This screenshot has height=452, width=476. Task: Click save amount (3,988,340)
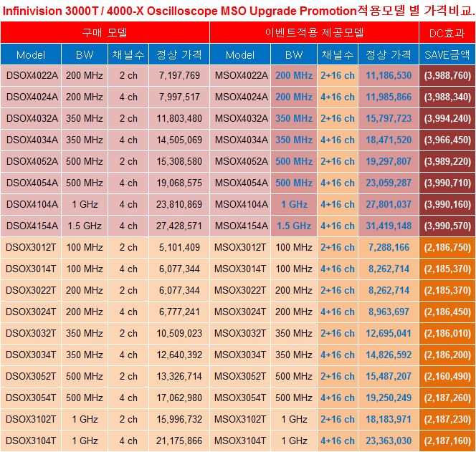click(447, 97)
